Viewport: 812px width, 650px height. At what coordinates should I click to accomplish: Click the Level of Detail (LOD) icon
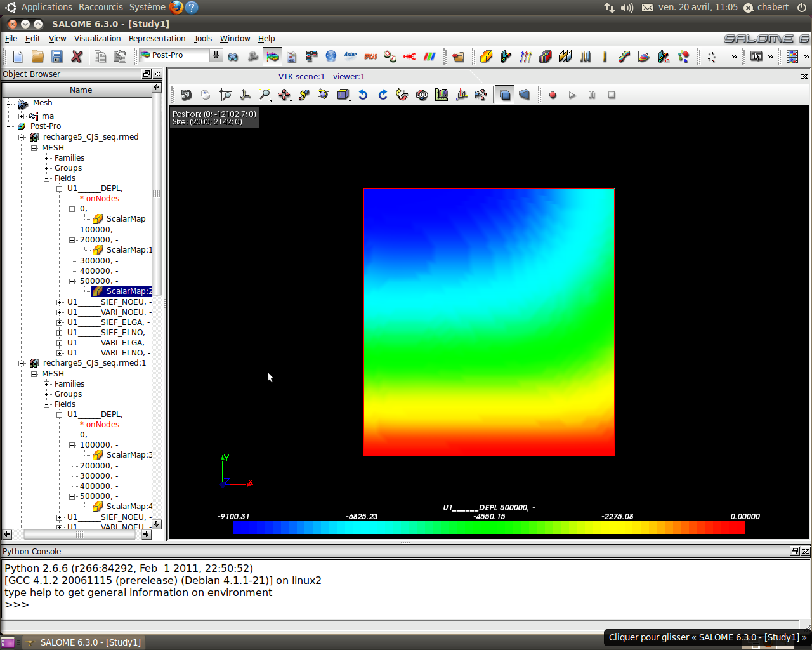click(x=422, y=95)
